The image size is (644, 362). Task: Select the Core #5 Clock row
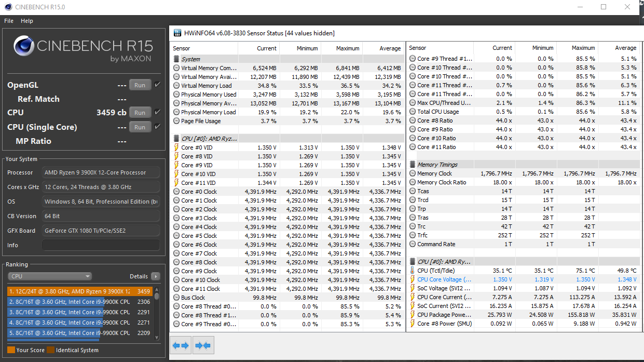pos(287,236)
